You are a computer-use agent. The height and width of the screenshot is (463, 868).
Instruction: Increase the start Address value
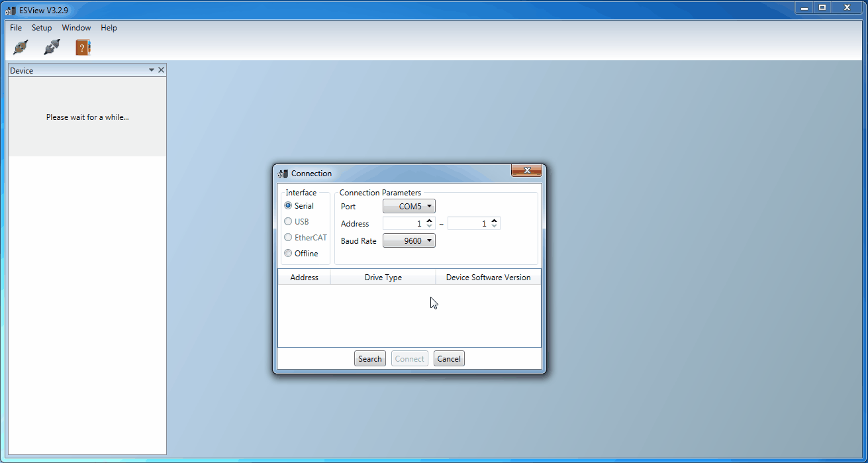[x=429, y=221]
